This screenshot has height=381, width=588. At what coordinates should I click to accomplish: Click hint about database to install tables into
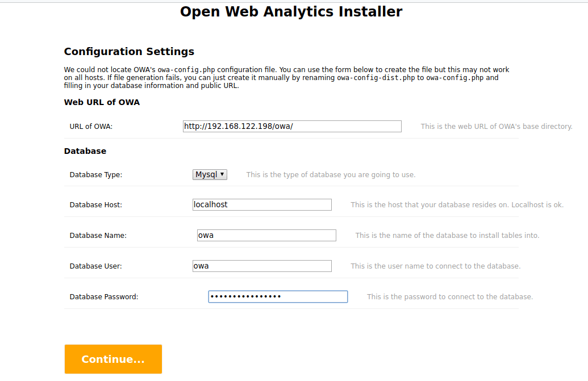tap(447, 236)
